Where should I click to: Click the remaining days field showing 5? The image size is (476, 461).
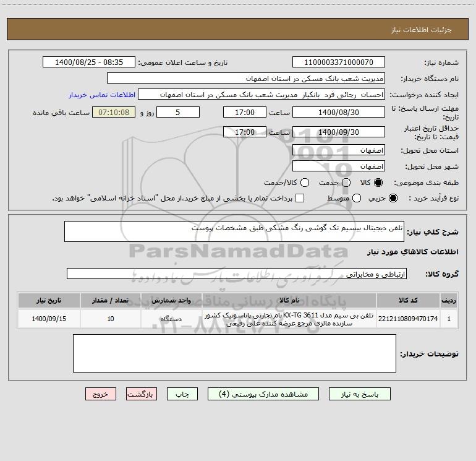point(178,112)
